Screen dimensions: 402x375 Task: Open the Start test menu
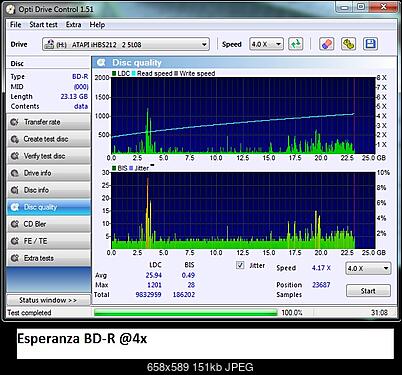43,25
